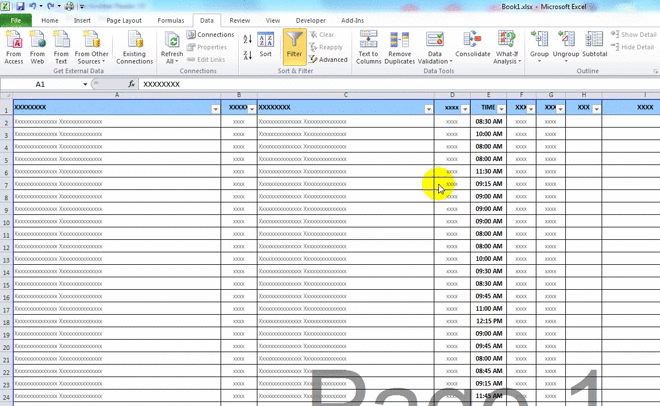Click Show Detail in Outline

(633, 34)
